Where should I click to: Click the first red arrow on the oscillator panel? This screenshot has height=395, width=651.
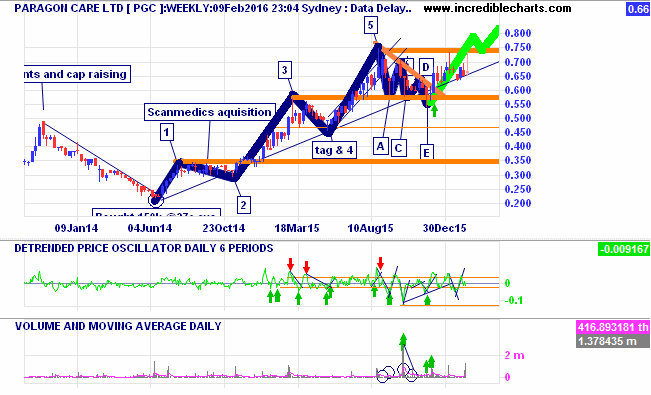[291, 264]
